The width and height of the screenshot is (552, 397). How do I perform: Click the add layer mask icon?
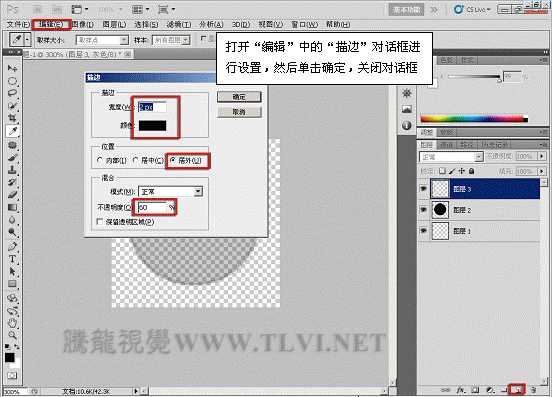point(475,390)
